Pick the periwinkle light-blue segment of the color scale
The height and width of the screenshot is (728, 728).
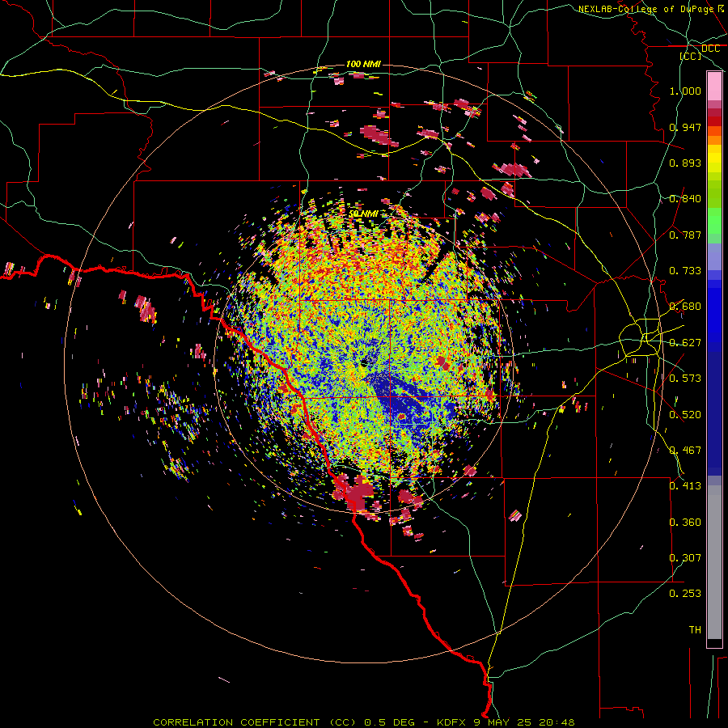[714, 256]
